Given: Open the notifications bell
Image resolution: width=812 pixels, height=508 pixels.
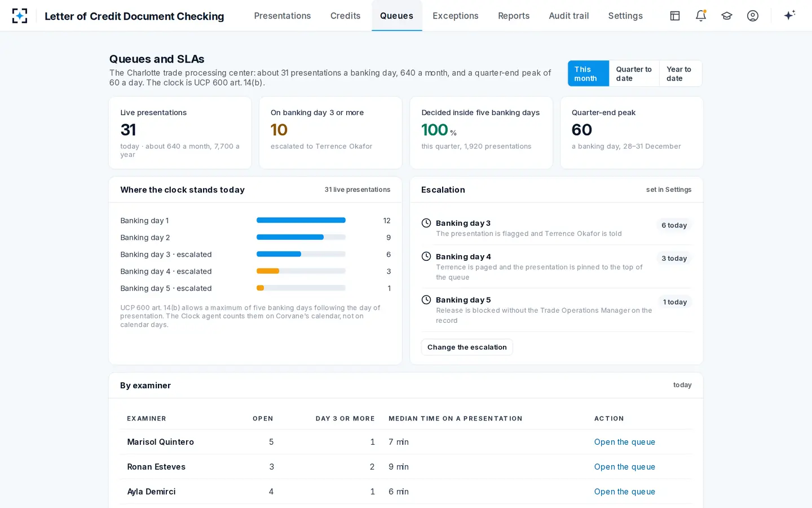Looking at the screenshot, I should [701, 16].
